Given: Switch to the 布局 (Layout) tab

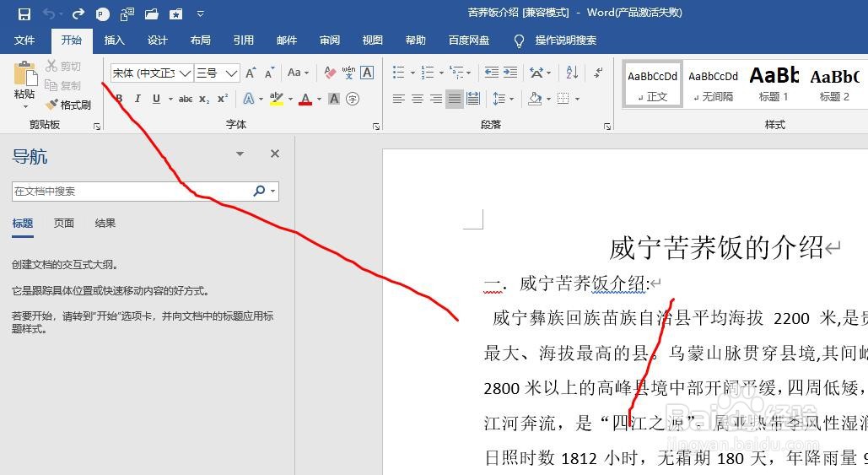Looking at the screenshot, I should [201, 40].
